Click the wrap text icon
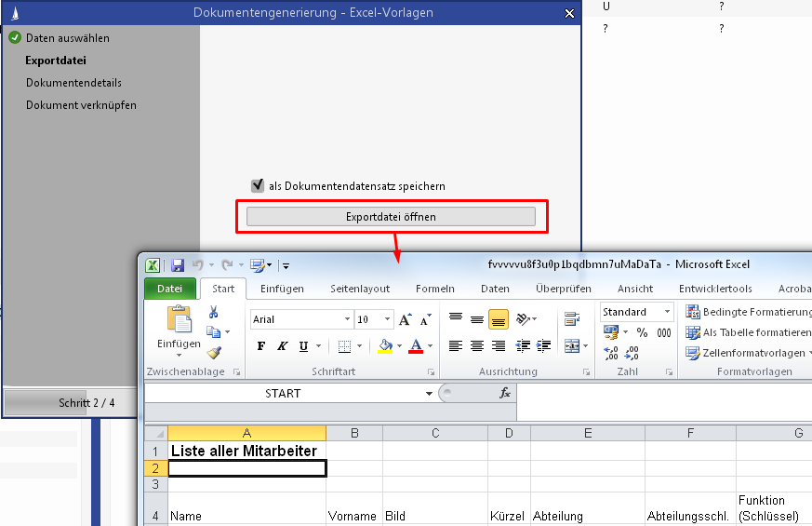The height and width of the screenshot is (526, 812). click(571, 319)
